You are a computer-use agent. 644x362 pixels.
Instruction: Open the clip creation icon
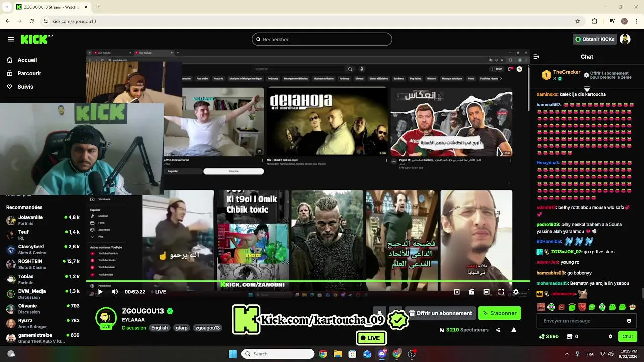point(471,292)
